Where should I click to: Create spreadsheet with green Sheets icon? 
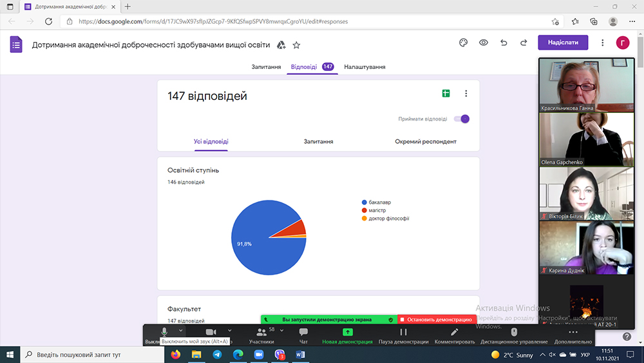coord(446,93)
